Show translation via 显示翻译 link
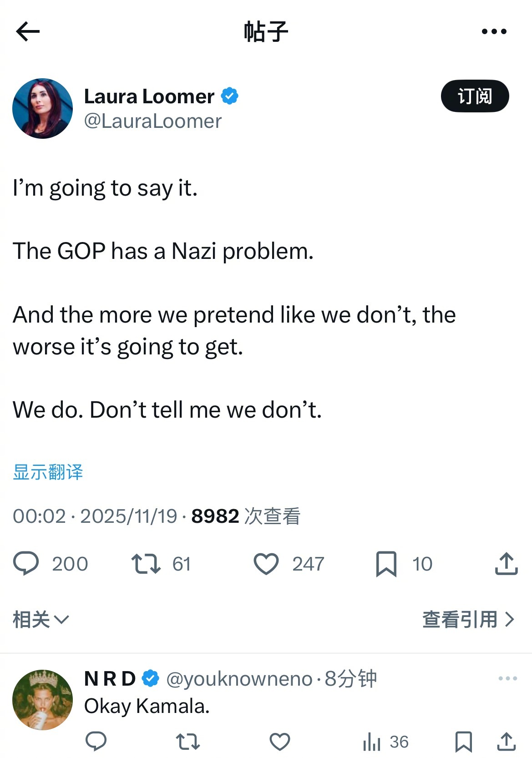 pyautogui.click(x=48, y=472)
